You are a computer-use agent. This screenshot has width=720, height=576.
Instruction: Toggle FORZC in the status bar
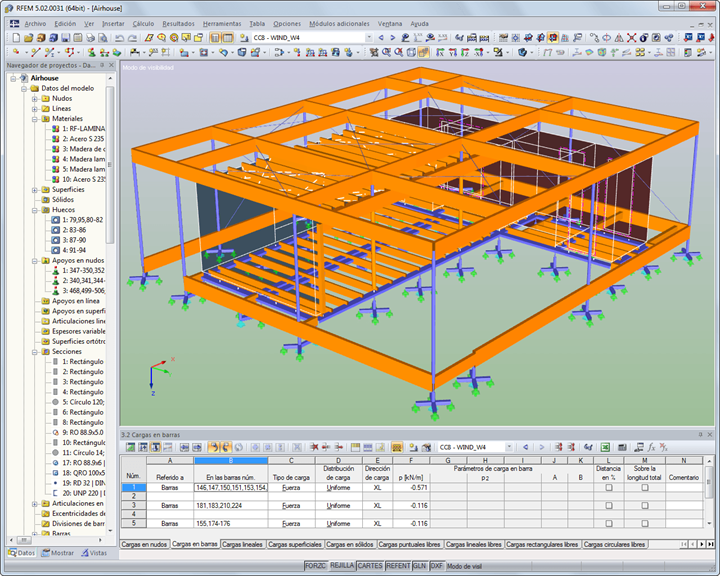[315, 565]
